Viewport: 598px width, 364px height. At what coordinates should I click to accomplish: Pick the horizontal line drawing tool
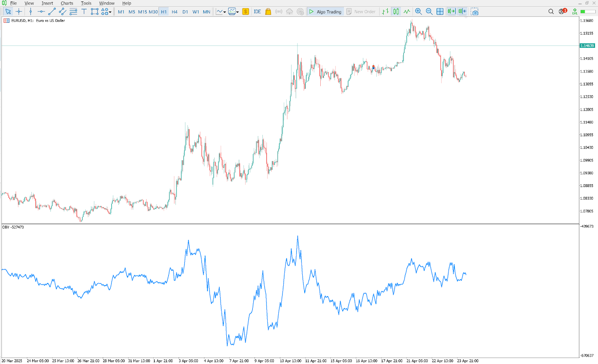pyautogui.click(x=41, y=12)
